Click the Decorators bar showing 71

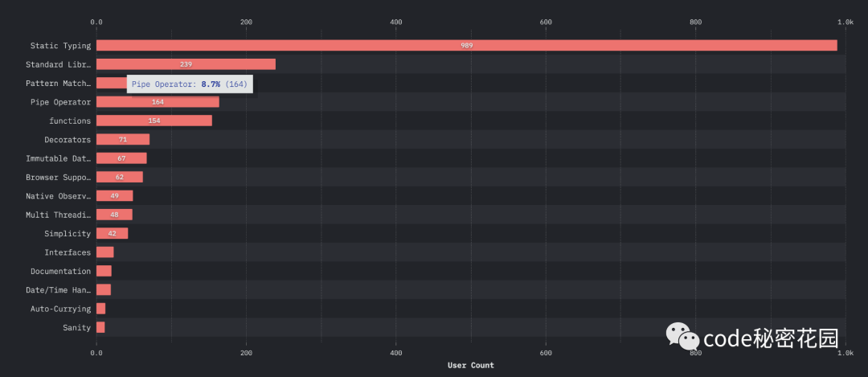123,140
